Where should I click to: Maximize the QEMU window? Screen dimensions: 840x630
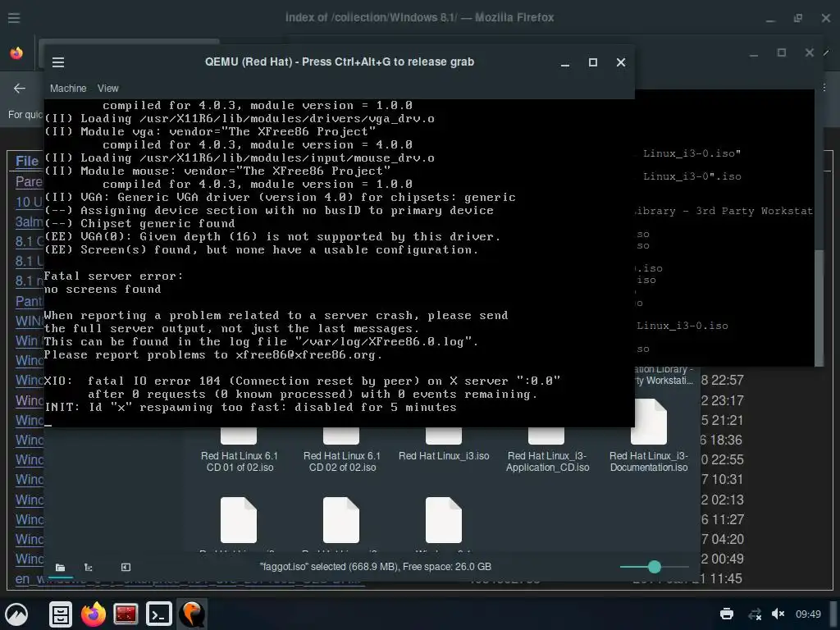[x=592, y=62]
